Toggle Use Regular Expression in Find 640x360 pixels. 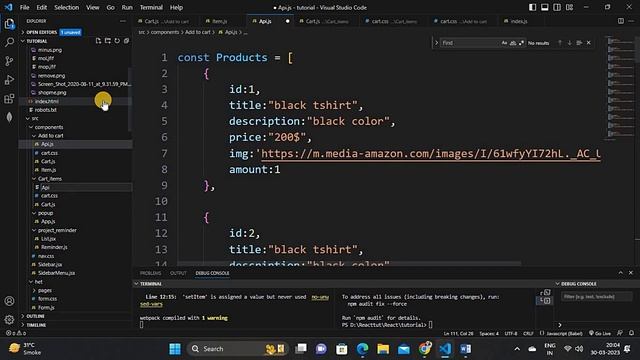pos(521,43)
